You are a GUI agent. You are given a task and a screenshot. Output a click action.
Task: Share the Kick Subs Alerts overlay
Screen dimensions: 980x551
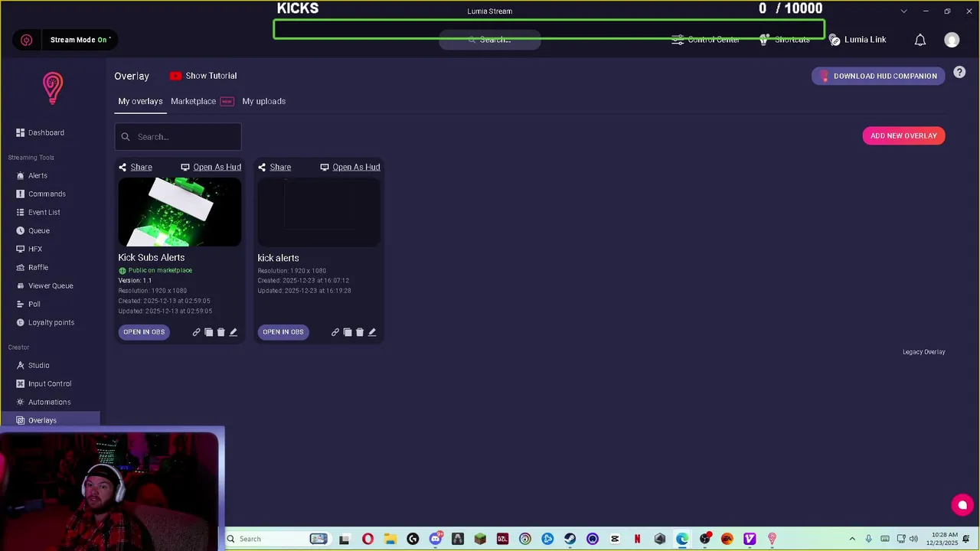(x=136, y=167)
